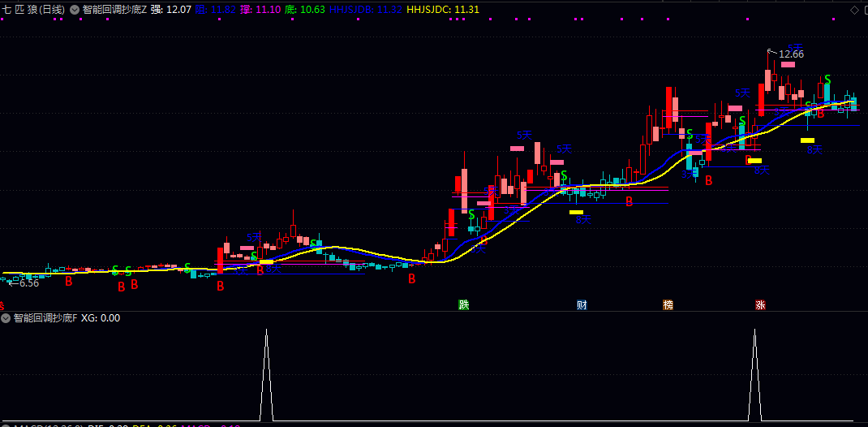
Task: Open the 财 financial event marker
Action: (x=582, y=304)
